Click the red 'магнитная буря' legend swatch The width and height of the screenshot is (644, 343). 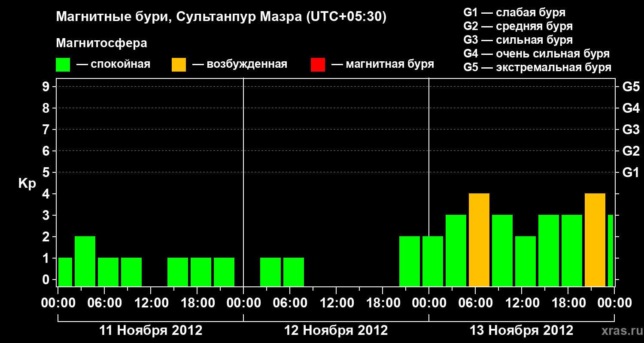[x=318, y=65]
